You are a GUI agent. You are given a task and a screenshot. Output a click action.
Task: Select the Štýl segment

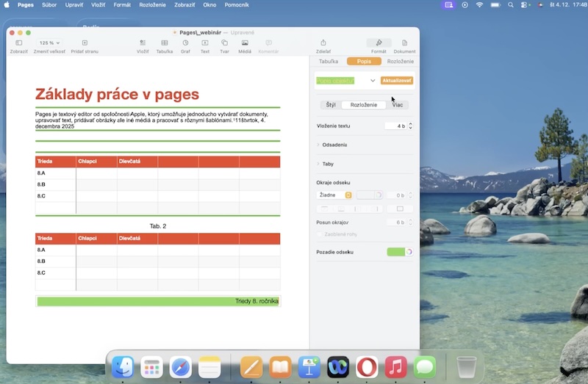point(331,105)
